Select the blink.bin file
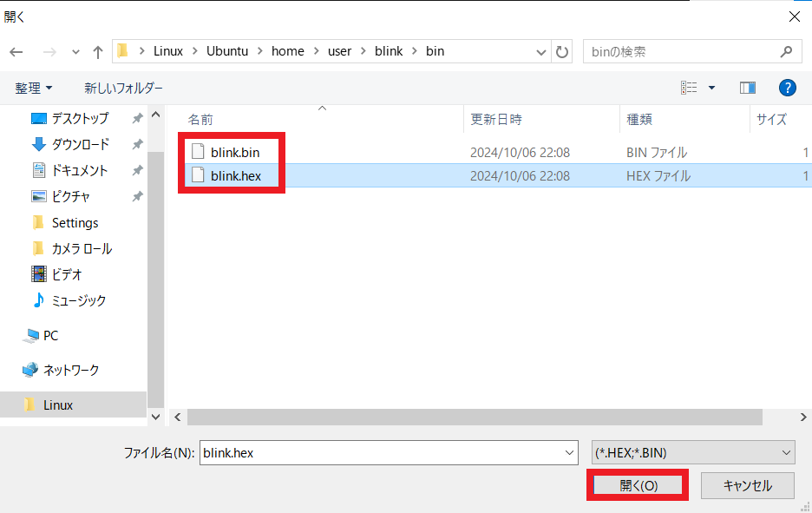Viewport: 812px width, 513px height. pos(235,153)
